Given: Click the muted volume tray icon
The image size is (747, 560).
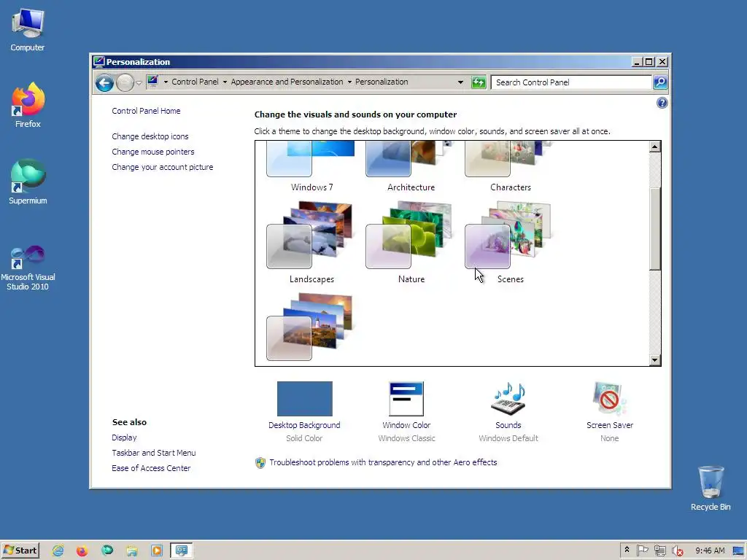Looking at the screenshot, I should point(678,551).
